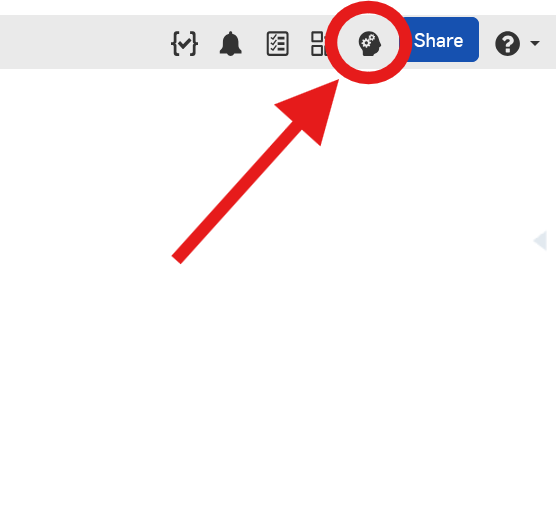Select the circled brain-gears toolbar icon
556x512 pixels.
pos(369,44)
